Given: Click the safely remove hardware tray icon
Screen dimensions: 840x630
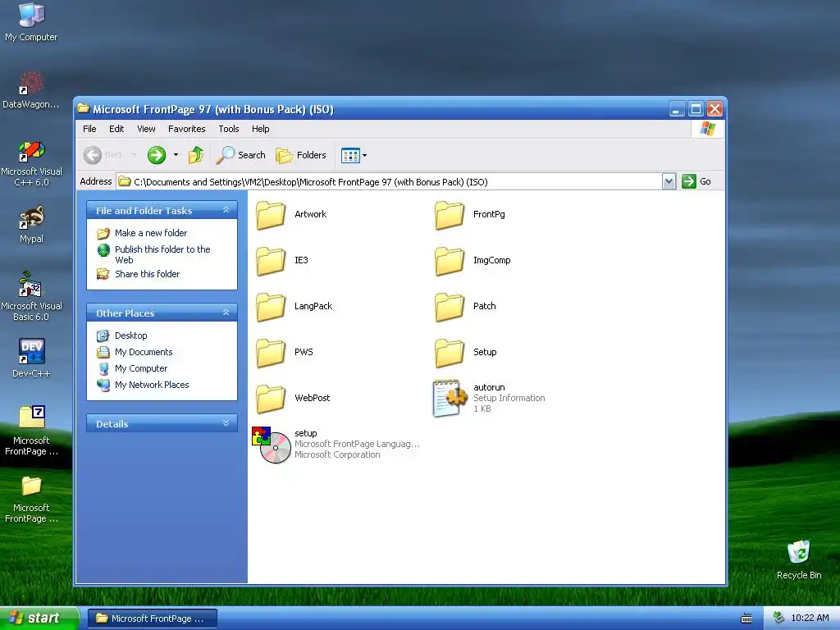Looking at the screenshot, I should tap(778, 618).
